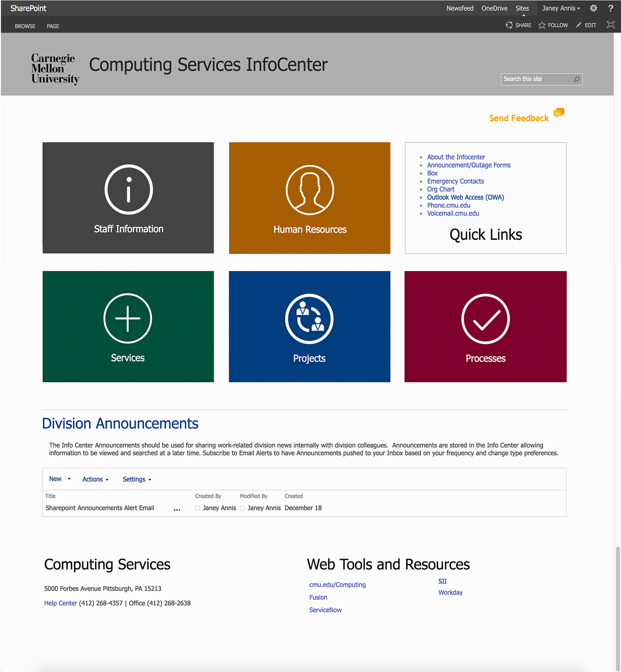
Task: Click the Carnegie Mellon University logo
Action: [55, 69]
